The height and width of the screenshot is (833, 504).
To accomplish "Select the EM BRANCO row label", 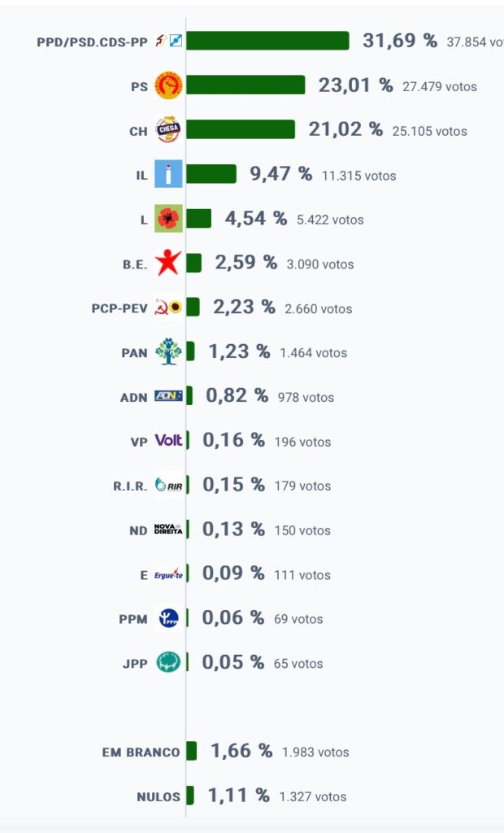I will tap(141, 752).
